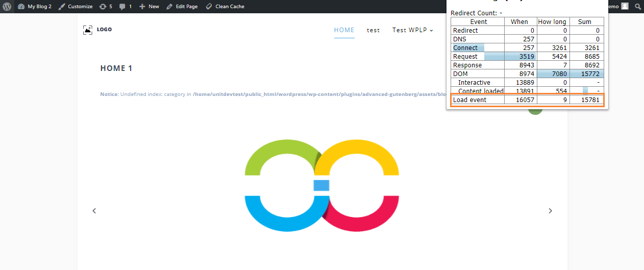The height and width of the screenshot is (270, 644).
Task: Click the HOME 1 page heading
Action: point(116,68)
